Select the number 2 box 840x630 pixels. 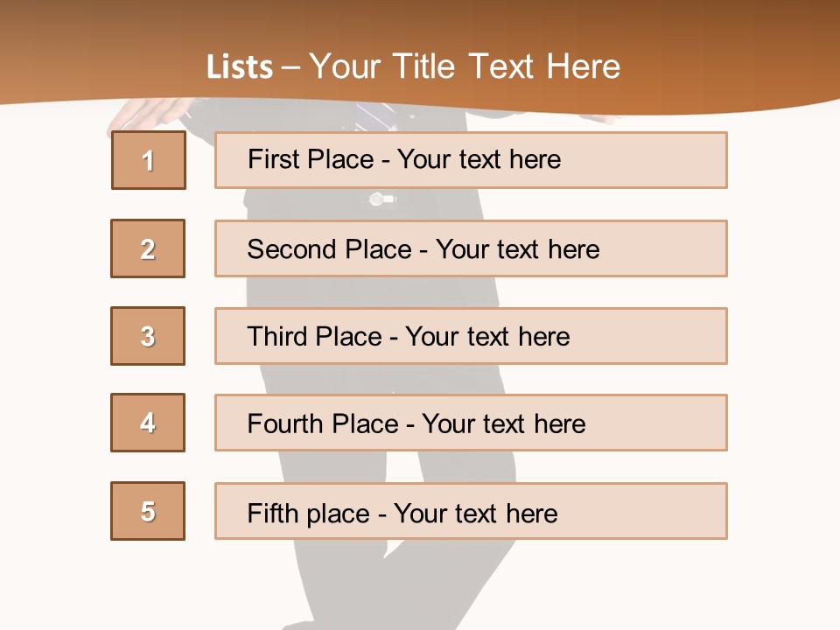coord(148,248)
